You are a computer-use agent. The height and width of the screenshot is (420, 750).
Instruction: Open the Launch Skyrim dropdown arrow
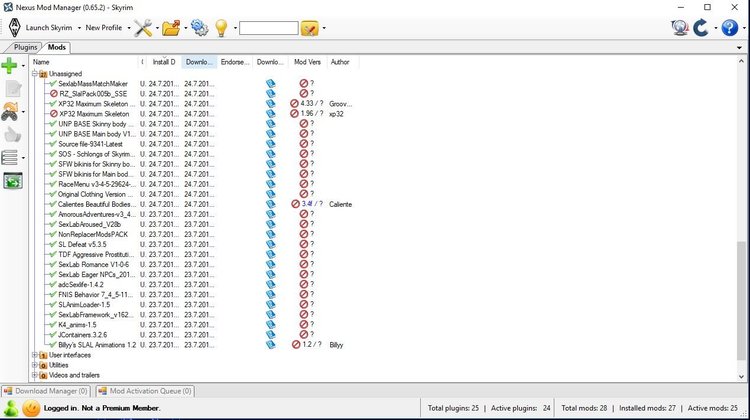(x=79, y=28)
